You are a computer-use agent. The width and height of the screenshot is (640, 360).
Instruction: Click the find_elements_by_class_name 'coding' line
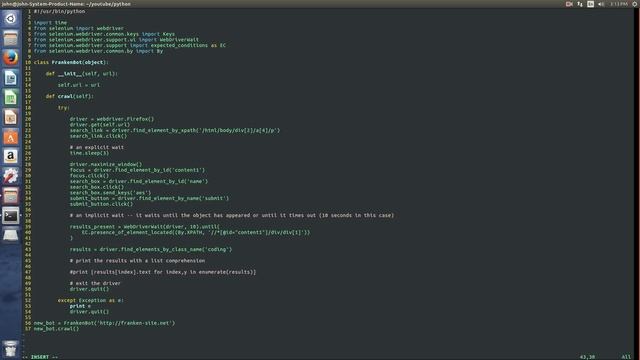click(x=151, y=249)
